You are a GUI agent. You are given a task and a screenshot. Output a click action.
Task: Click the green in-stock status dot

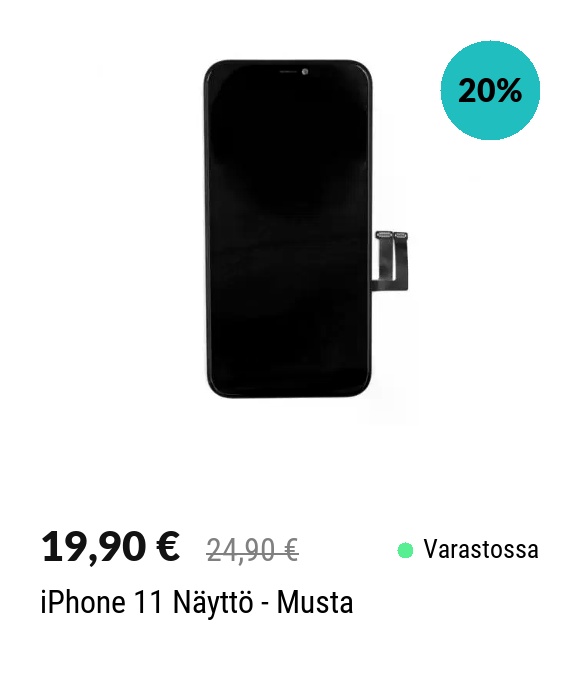pyautogui.click(x=405, y=550)
